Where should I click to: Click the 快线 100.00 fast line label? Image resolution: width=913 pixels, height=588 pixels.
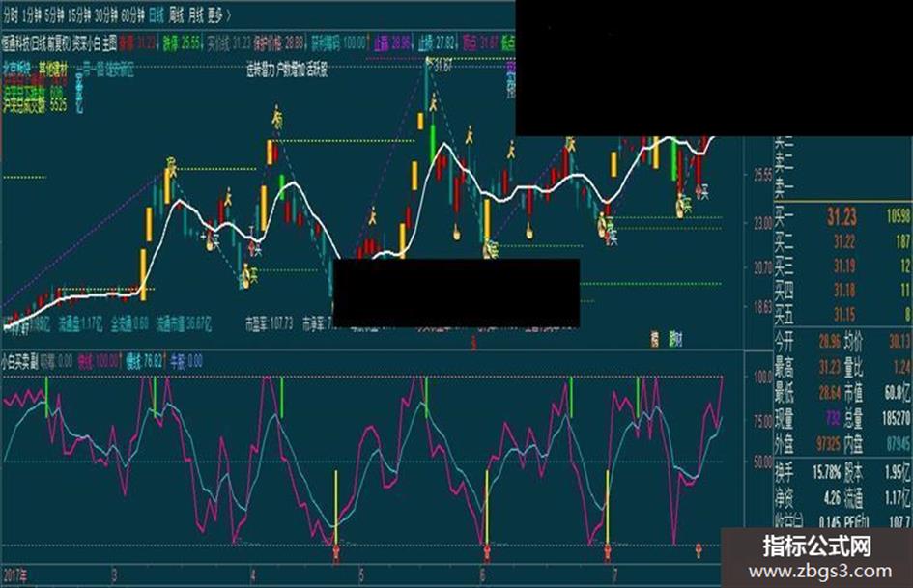pyautogui.click(x=99, y=361)
